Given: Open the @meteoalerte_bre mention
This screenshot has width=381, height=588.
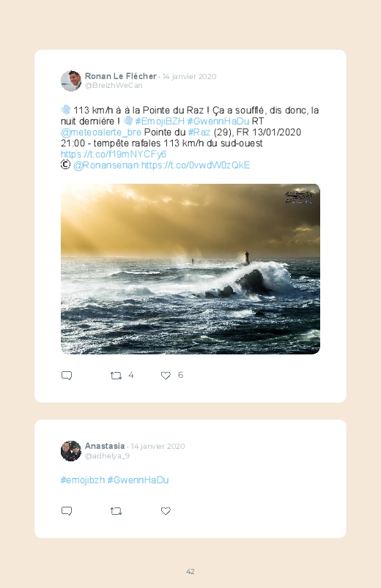Looking at the screenshot, I should pyautogui.click(x=101, y=132).
